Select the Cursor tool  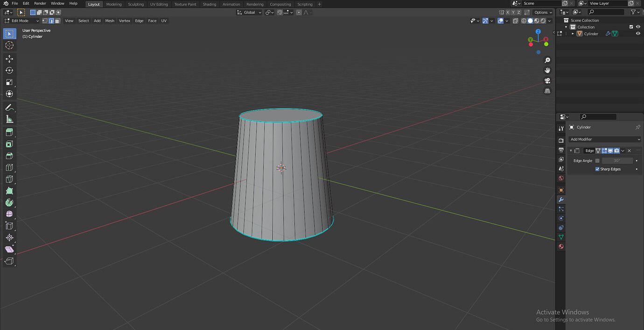[9, 45]
